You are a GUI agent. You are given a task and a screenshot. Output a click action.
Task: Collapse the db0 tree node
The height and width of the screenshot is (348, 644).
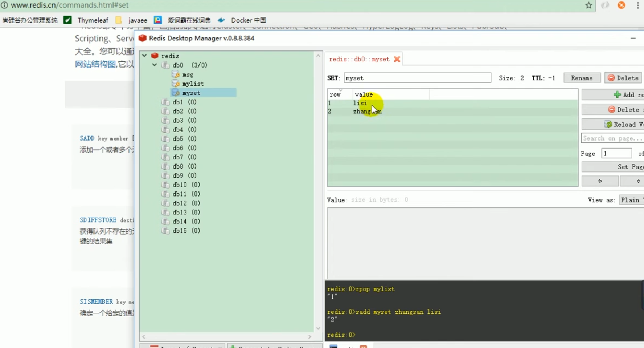(155, 65)
